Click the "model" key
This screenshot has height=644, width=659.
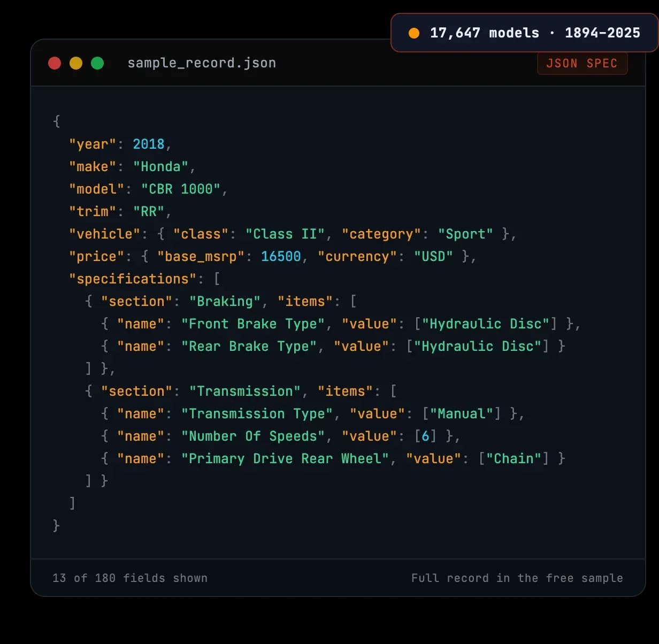pos(96,189)
